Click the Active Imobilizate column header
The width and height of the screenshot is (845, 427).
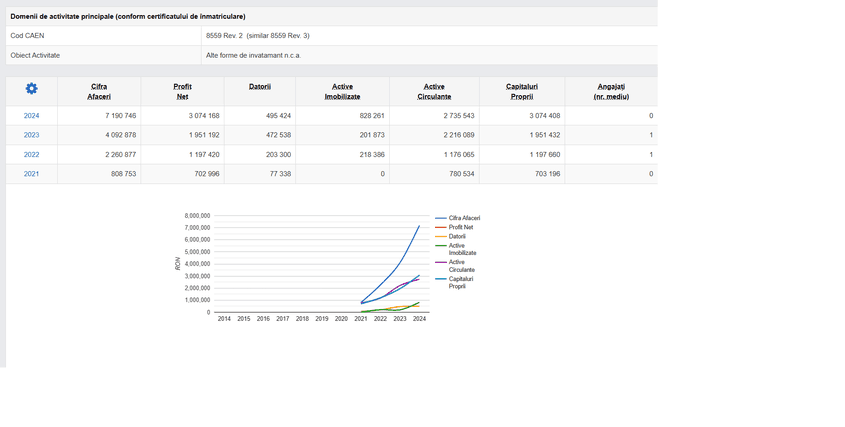[342, 91]
